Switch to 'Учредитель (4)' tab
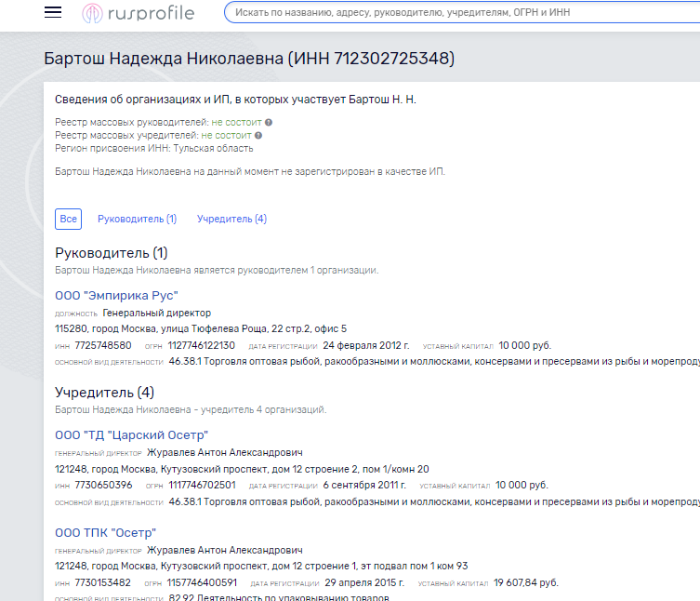Image resolution: width=700 pixels, height=601 pixels. point(231,219)
